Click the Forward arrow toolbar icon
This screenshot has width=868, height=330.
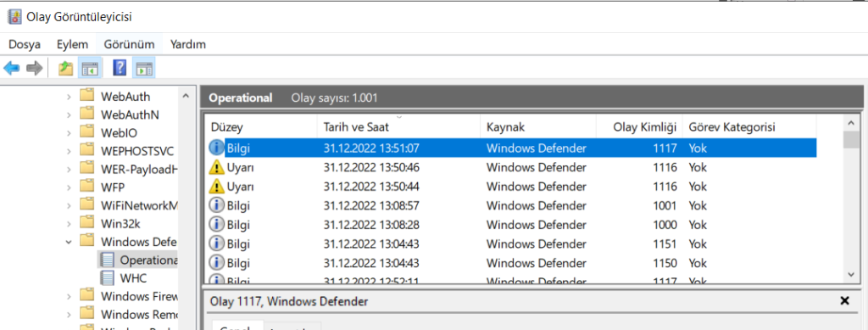coord(34,69)
